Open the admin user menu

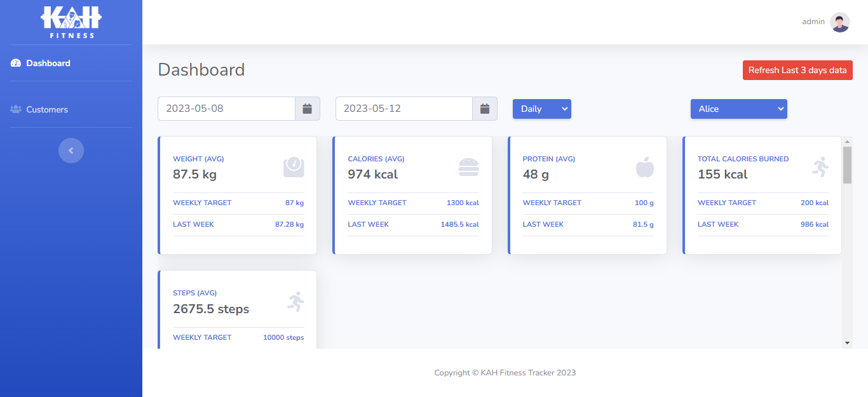pos(813,22)
